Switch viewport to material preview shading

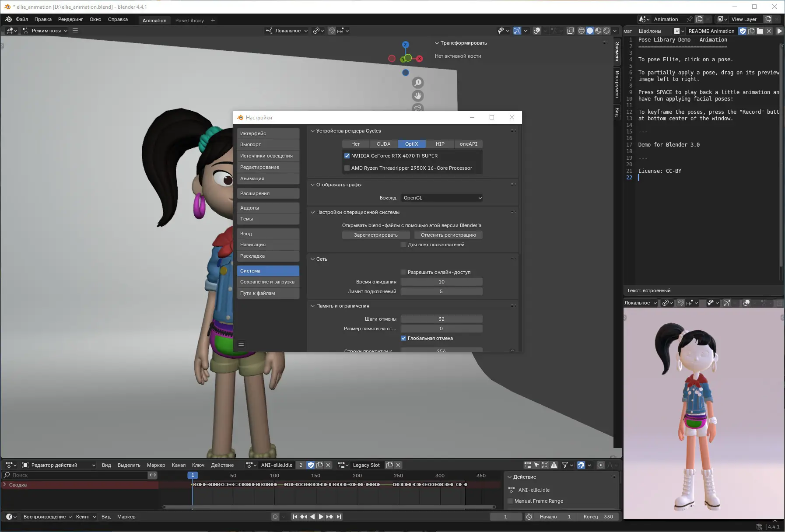(598, 31)
